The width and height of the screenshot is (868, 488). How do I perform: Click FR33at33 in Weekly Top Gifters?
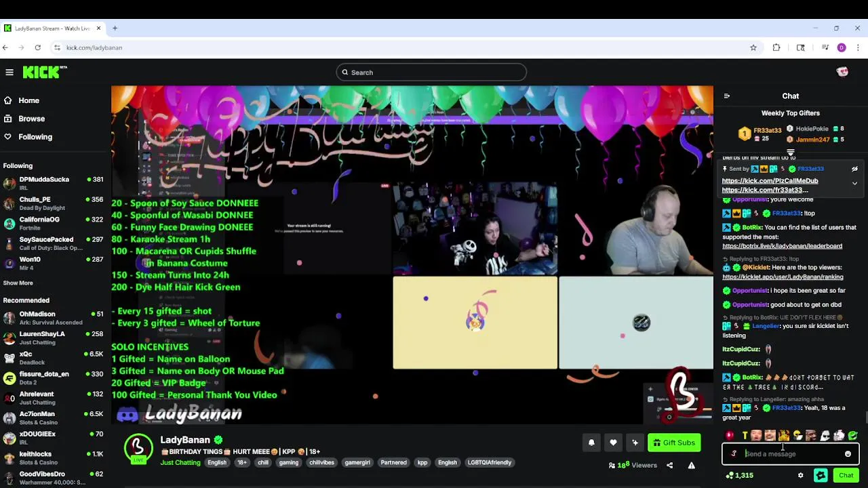tap(767, 130)
